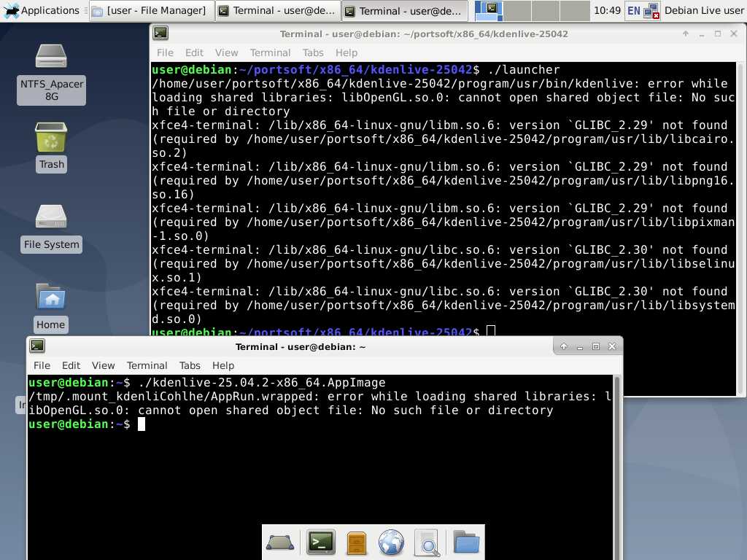Click the "./kdenlive-25.04.2-x86_64.AppImage" command text
Image resolution: width=747 pixels, height=560 pixels.
click(262, 382)
